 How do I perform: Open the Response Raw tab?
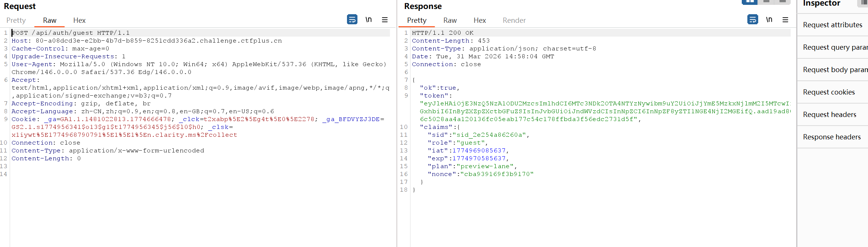[450, 20]
